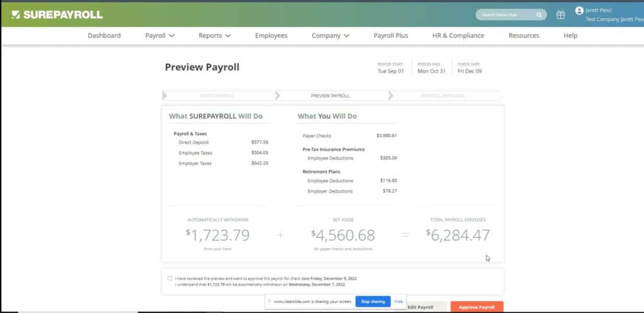The height and width of the screenshot is (313, 644).
Task: Click chevron between ENTER PAYROLL and PREVIEW PAYROLL
Action: (277, 96)
